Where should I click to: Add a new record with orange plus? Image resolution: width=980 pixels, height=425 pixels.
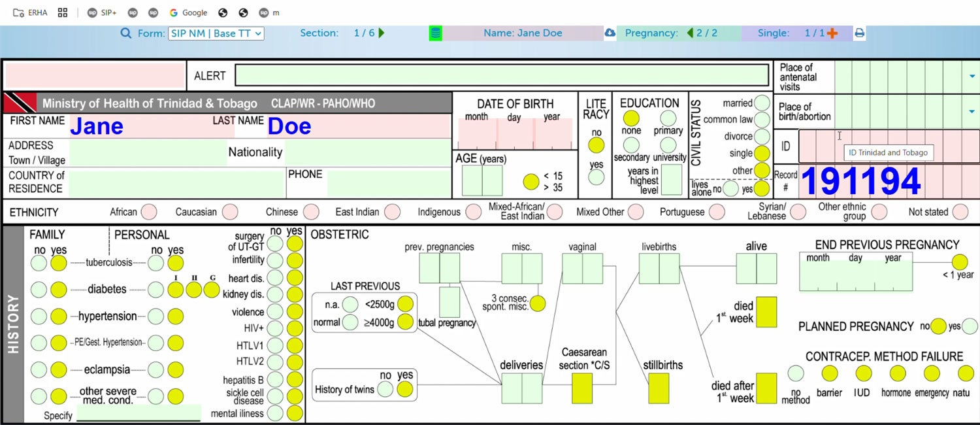(x=832, y=33)
